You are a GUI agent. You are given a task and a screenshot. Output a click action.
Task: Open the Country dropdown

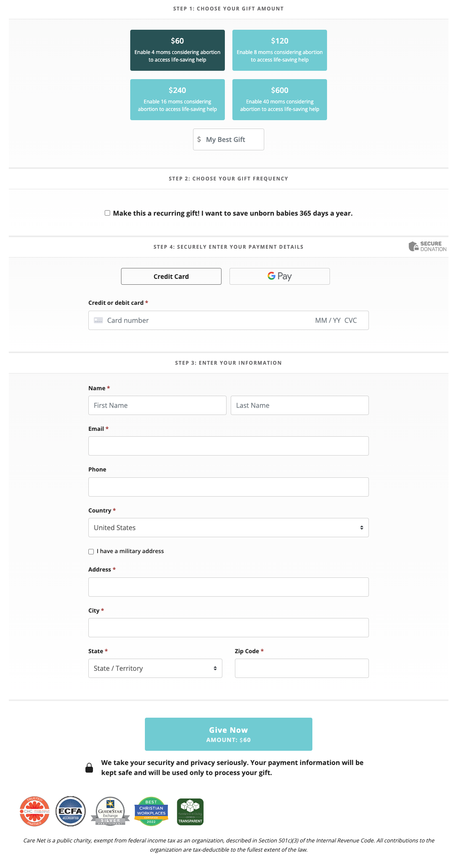point(228,528)
